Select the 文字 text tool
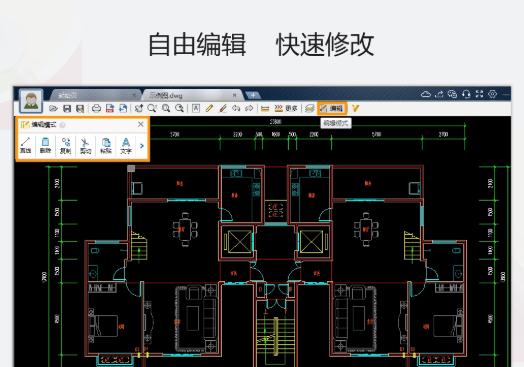The image size is (524, 367). click(x=126, y=145)
